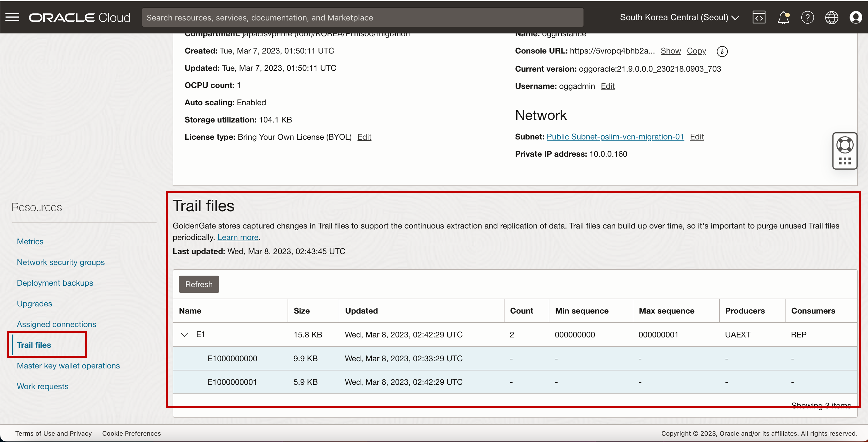Image resolution: width=868 pixels, height=442 pixels.
Task: Click the support widget grid dots
Action: click(845, 161)
